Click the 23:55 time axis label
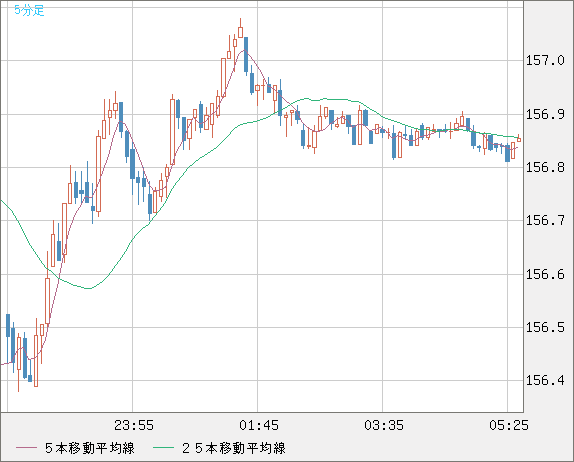 (x=134, y=425)
